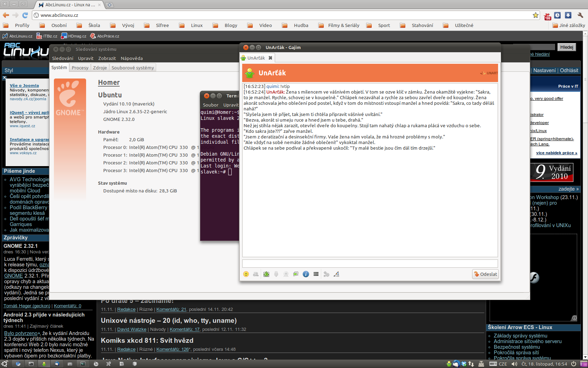This screenshot has height=368, width=588.
Task: Open Soubor menu in Terminal window
Action: [211, 105]
